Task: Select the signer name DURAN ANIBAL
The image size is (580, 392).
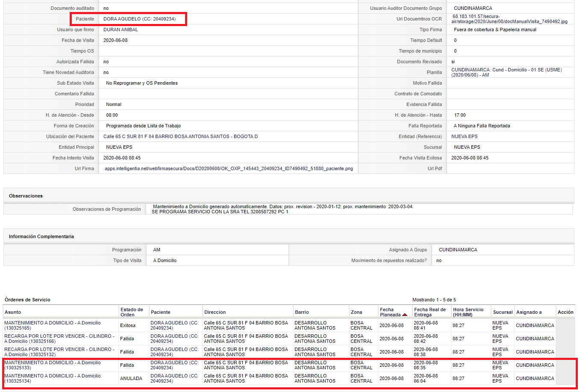Action: (x=121, y=29)
